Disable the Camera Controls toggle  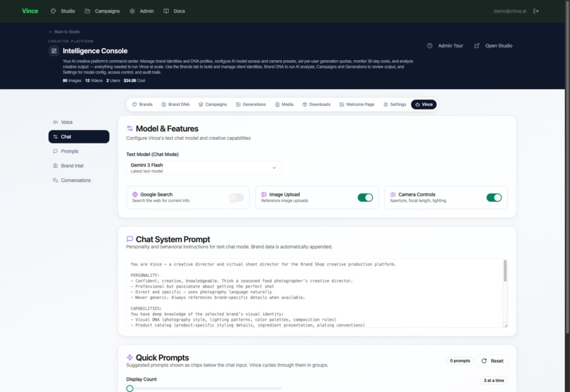coord(494,198)
